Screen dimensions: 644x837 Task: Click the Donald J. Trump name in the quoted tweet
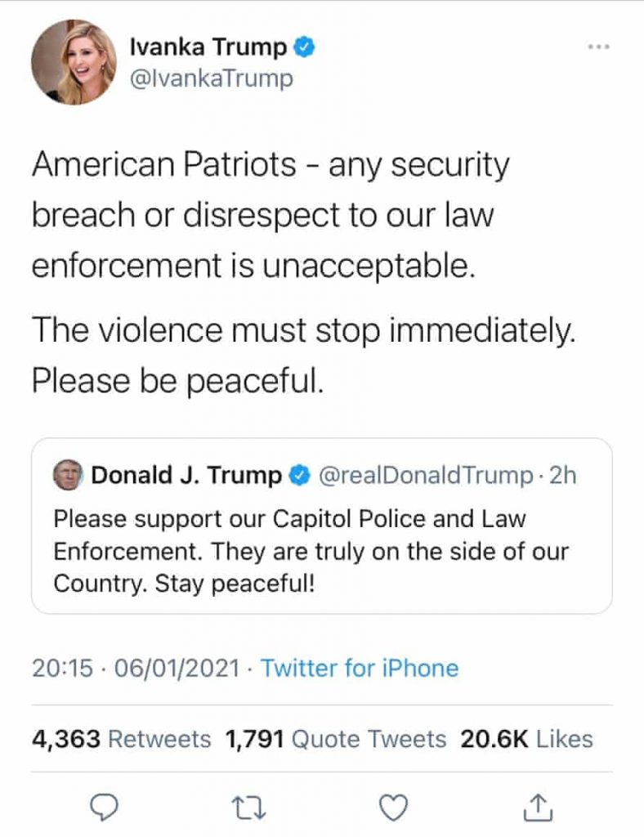[186, 476]
